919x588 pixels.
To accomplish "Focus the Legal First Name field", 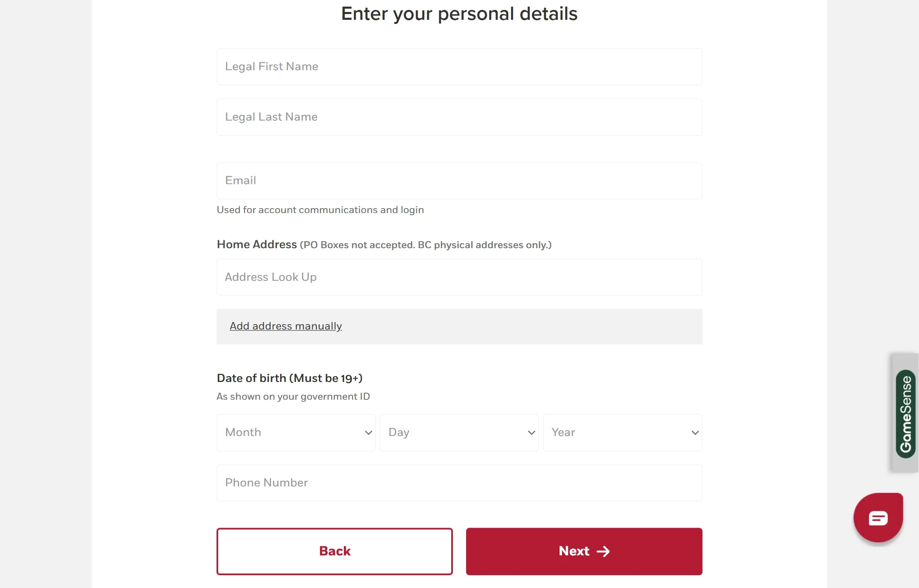I will tap(459, 67).
